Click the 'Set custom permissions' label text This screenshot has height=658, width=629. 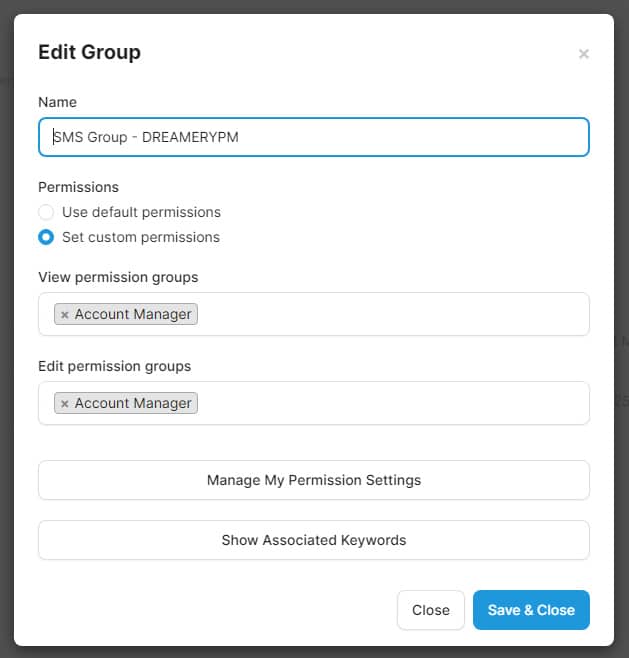click(140, 237)
